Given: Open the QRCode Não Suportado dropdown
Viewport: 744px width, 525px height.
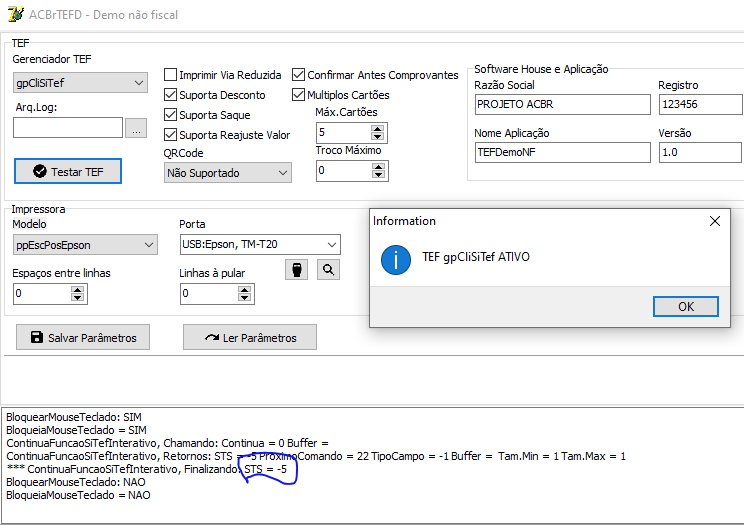Looking at the screenshot, I should (228, 173).
